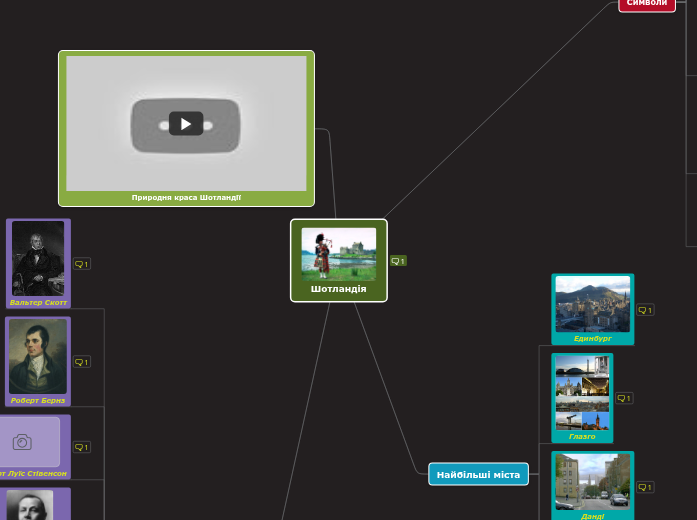697x520 pixels.
Task: Click the Данді street photo
Action: pos(592,481)
